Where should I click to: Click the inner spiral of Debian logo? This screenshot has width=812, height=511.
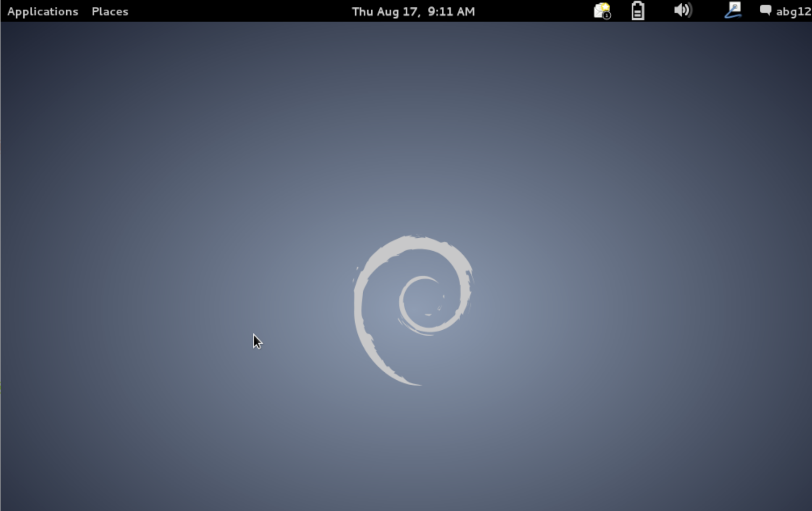coord(422,304)
